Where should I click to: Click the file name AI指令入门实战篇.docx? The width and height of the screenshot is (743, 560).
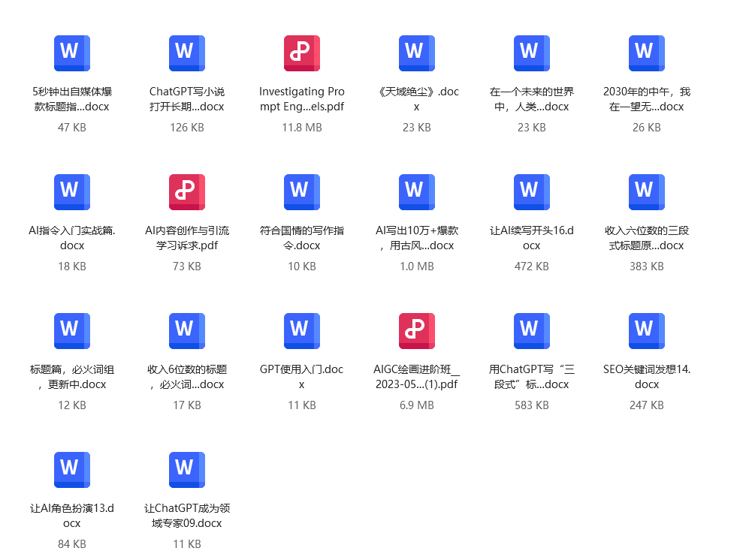(x=71, y=238)
